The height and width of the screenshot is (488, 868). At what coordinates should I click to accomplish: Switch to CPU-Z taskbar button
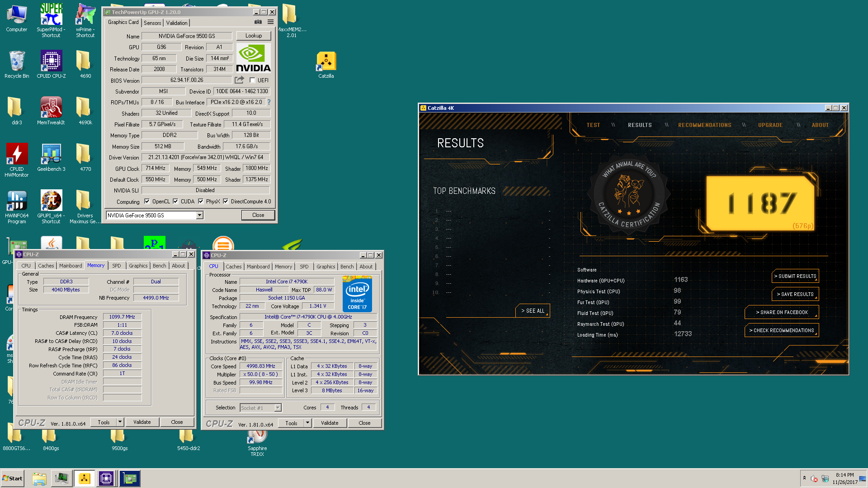pyautogui.click(x=106, y=479)
